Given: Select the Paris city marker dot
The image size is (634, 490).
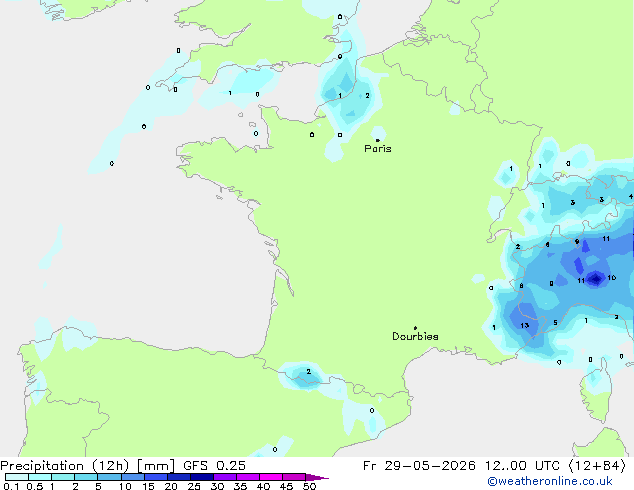Looking at the screenshot, I should coord(378,140).
